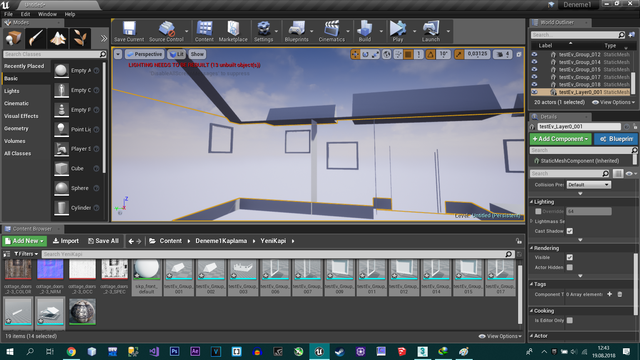Open Chrome from the taskbar
Viewport: 640px width, 360px height.
[71, 351]
